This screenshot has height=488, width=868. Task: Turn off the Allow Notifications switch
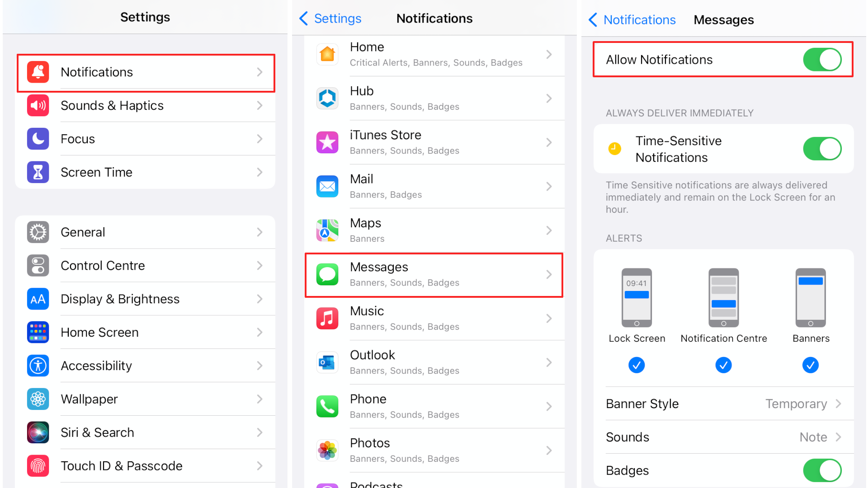click(x=821, y=60)
